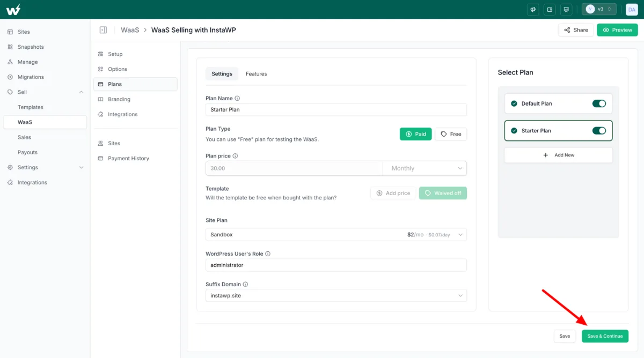Click the Default Plan check mark
The height and width of the screenshot is (358, 644).
pos(514,103)
